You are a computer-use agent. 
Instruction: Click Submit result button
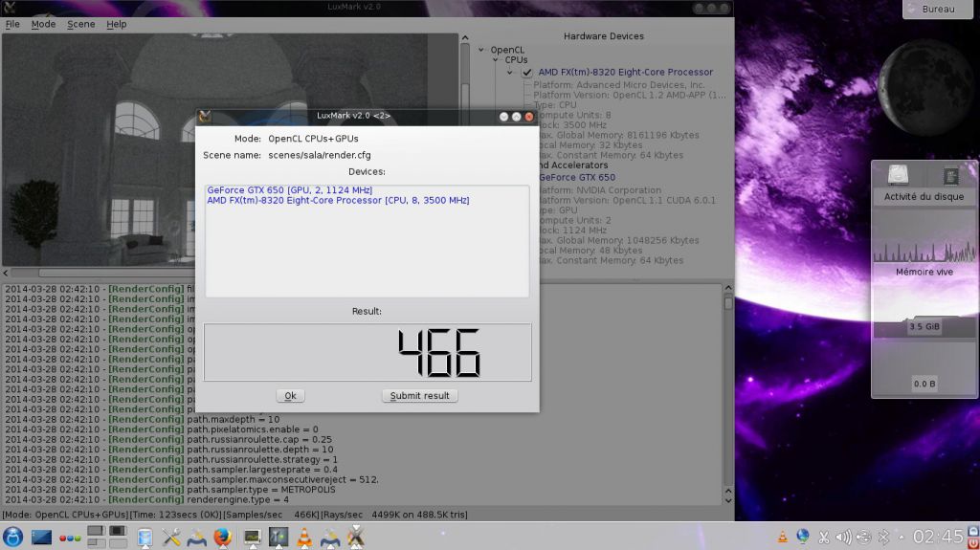[419, 396]
